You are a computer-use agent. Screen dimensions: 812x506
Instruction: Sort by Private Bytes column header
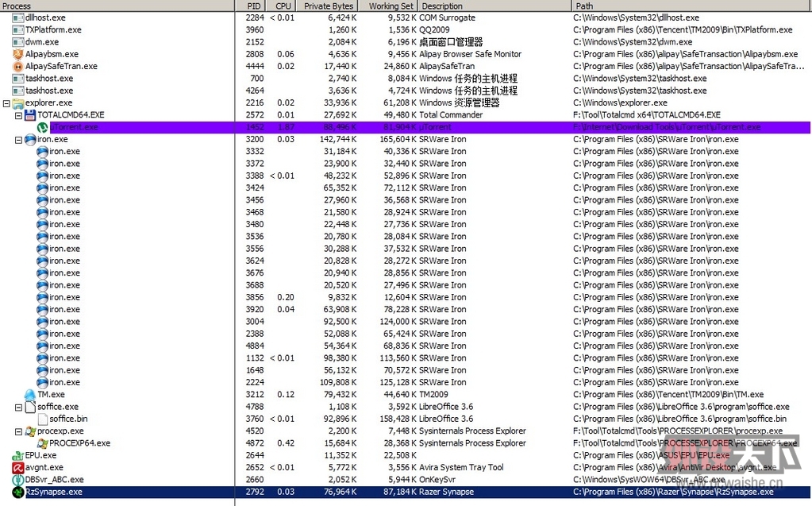pos(329,6)
